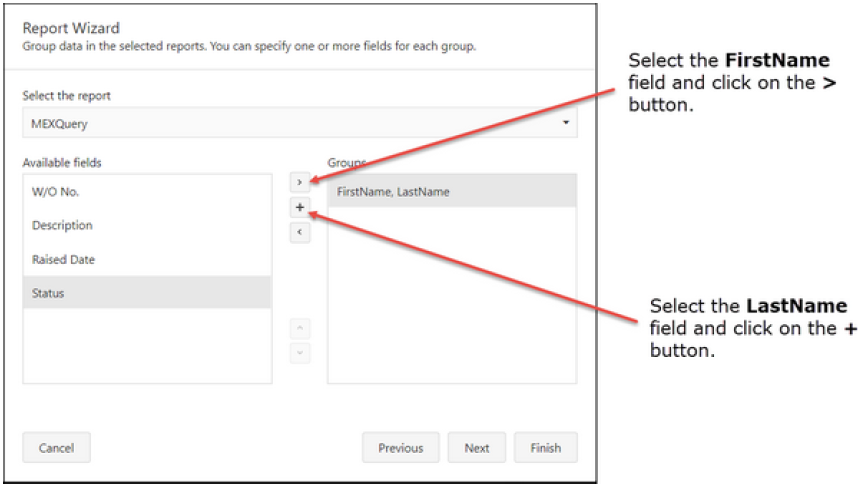Click the + button to append field
The height and width of the screenshot is (484, 859).
pos(300,208)
